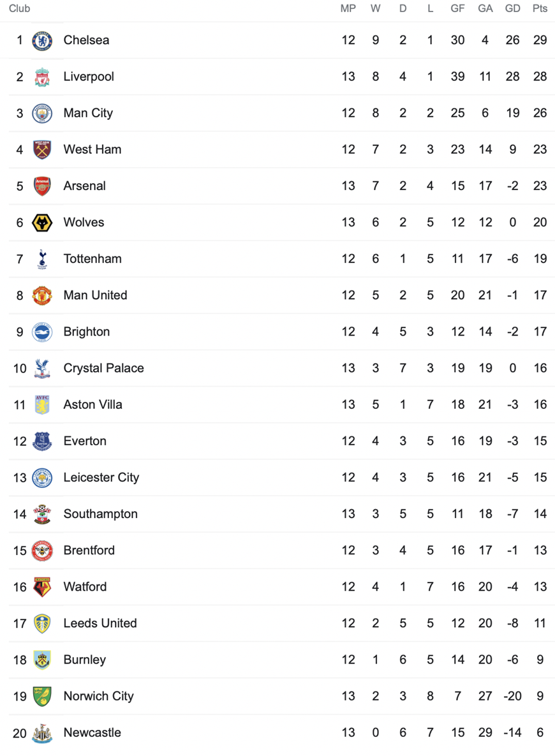
Task: Select the MP column header
Action: tap(348, 9)
